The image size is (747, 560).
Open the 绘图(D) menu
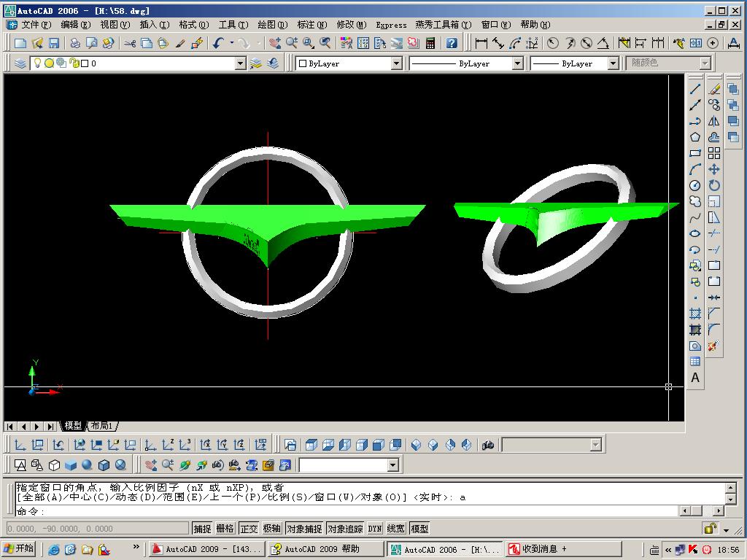click(x=273, y=25)
